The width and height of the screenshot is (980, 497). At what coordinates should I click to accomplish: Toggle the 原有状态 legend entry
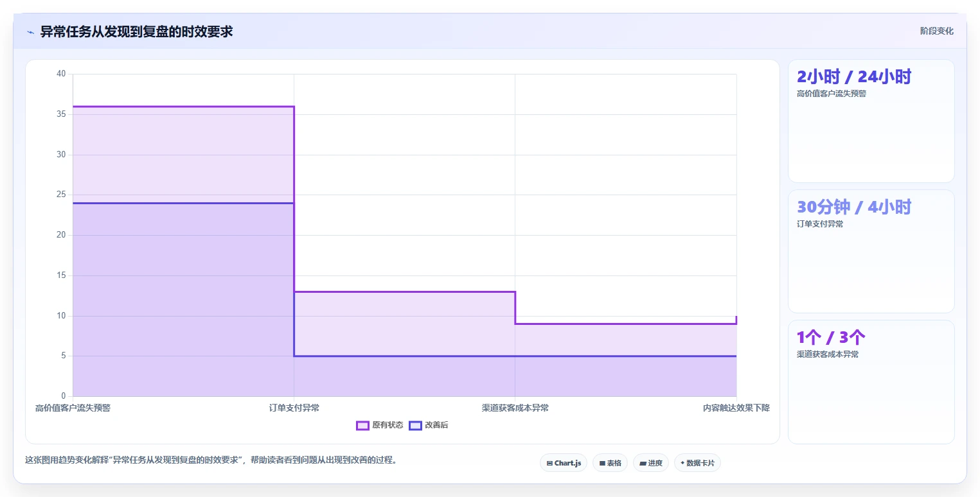tap(380, 425)
